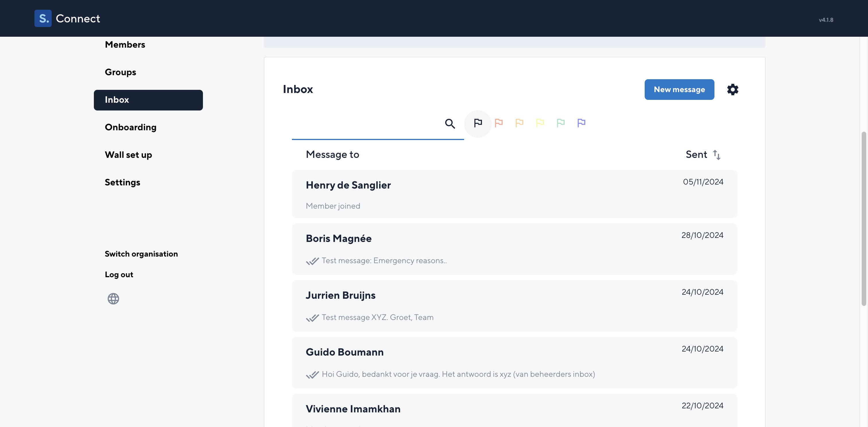Open the Members menu item
This screenshot has height=427, width=868.
coord(125,44)
